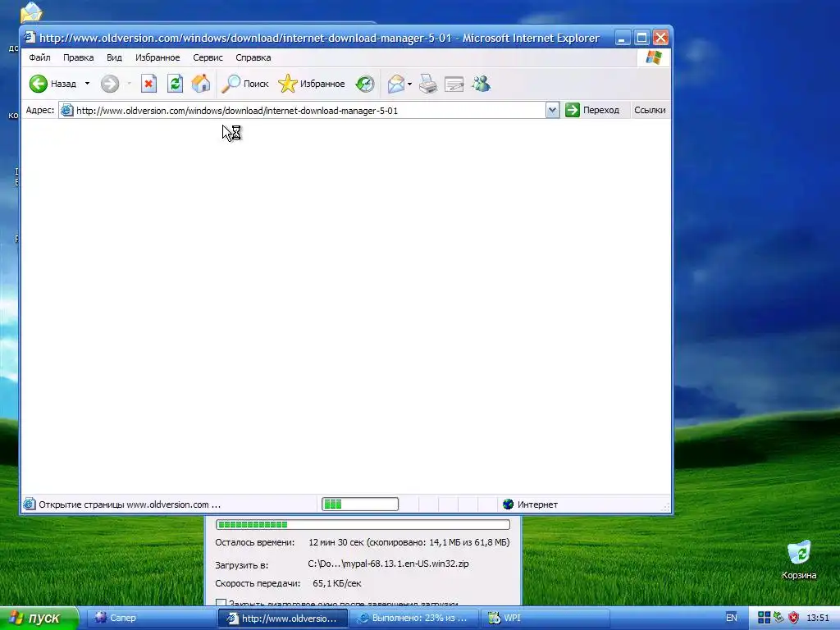Click the Переход go button
The height and width of the screenshot is (630, 840).
tap(592, 110)
